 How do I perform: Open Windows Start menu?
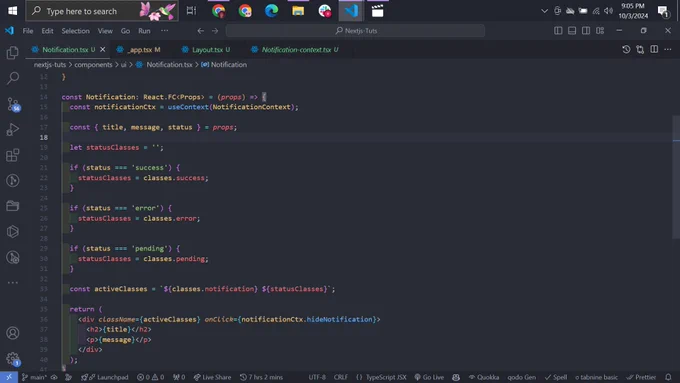click(x=13, y=11)
